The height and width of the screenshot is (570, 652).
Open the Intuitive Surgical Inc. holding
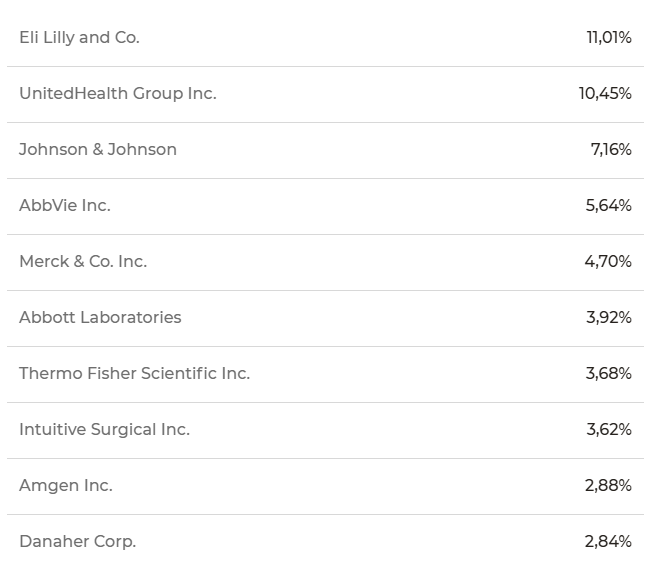click(x=104, y=429)
